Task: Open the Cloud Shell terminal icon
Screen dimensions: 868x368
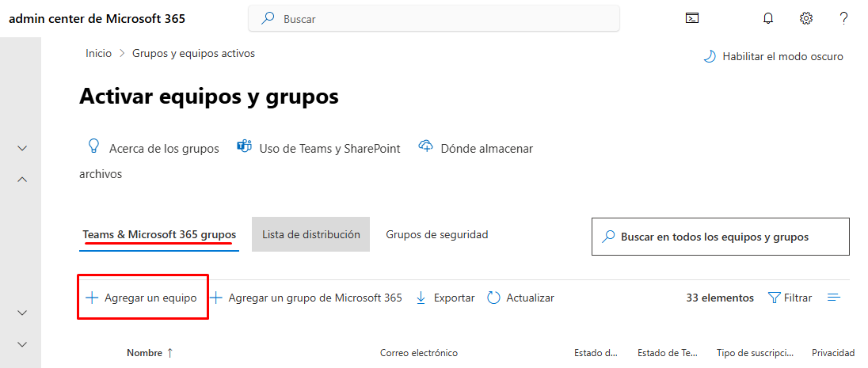Action: pyautogui.click(x=691, y=18)
